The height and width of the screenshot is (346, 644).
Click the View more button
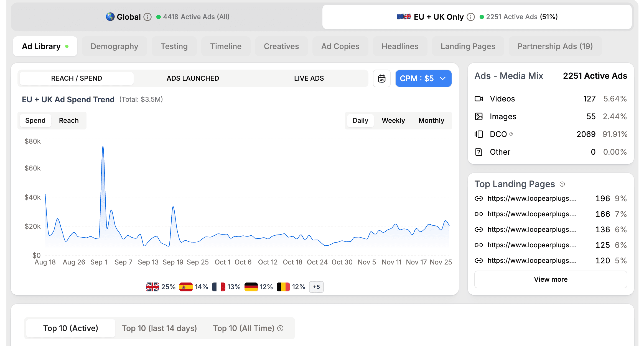pyautogui.click(x=551, y=279)
